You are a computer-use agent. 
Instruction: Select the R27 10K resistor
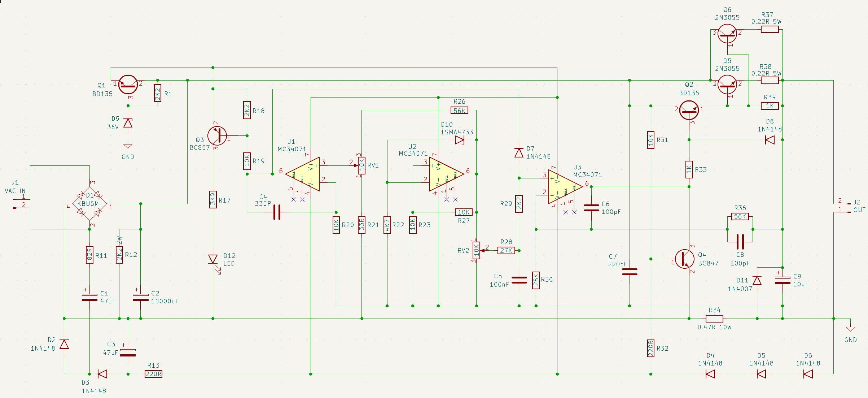[464, 212]
